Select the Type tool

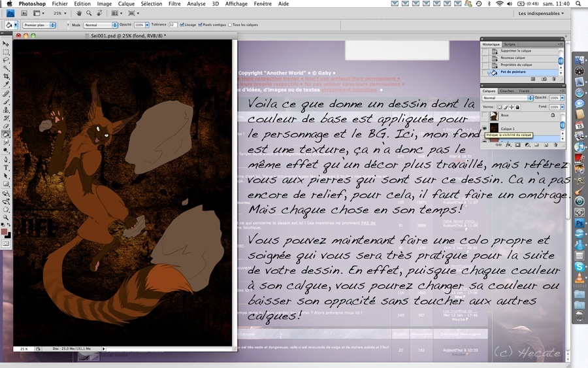pyautogui.click(x=6, y=168)
